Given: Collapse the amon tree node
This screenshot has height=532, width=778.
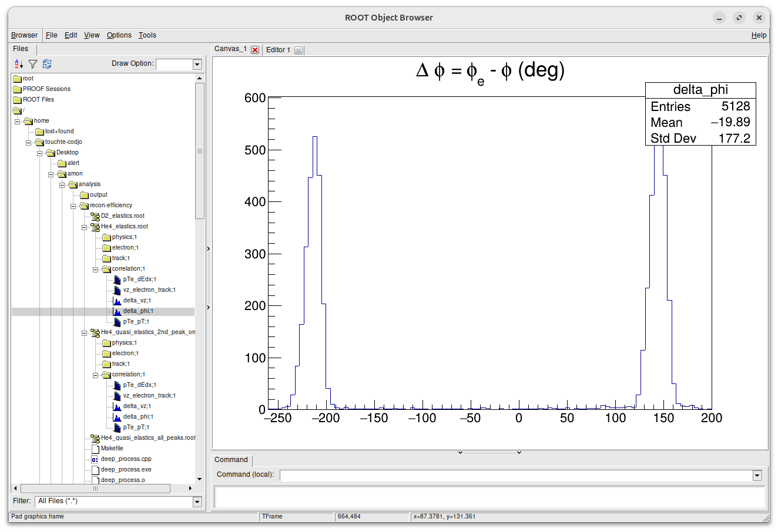Looking at the screenshot, I should (x=51, y=174).
